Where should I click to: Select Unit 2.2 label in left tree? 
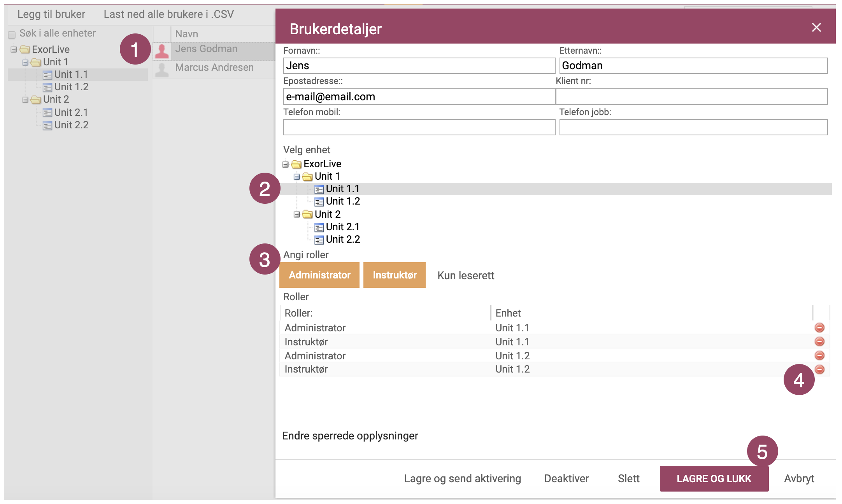(x=71, y=125)
